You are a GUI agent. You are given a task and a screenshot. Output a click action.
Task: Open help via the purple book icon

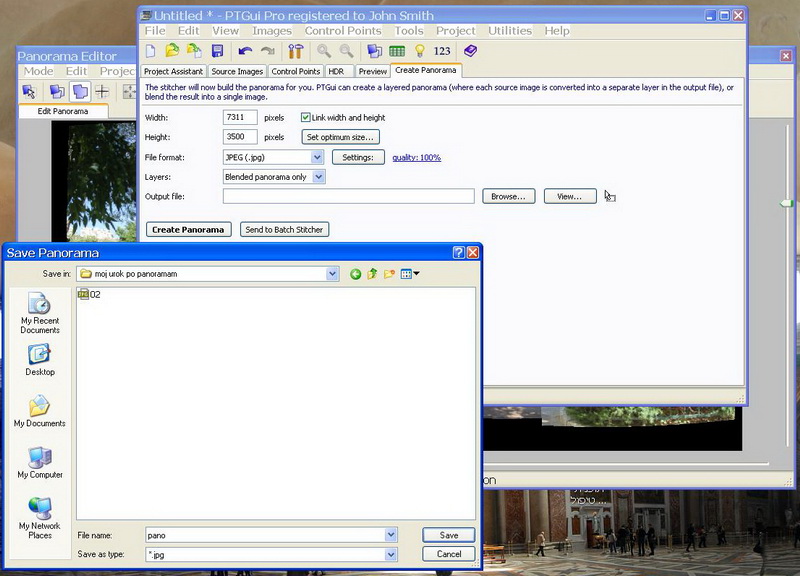470,51
